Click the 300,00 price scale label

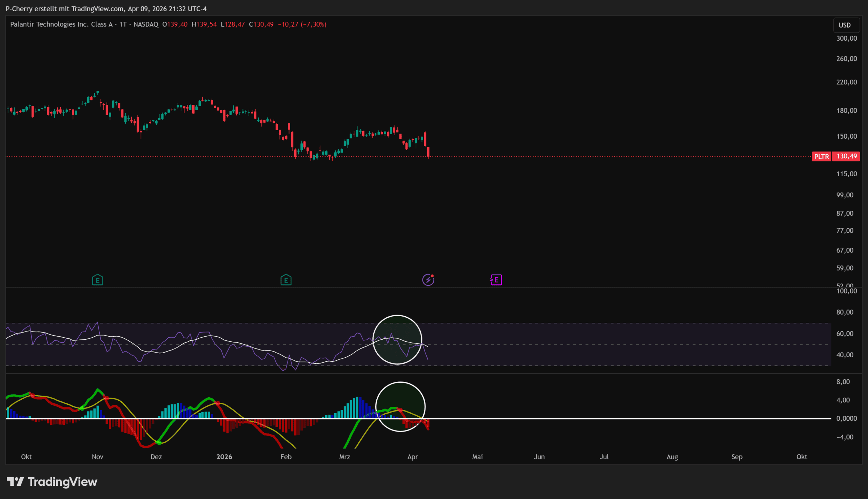pos(846,38)
